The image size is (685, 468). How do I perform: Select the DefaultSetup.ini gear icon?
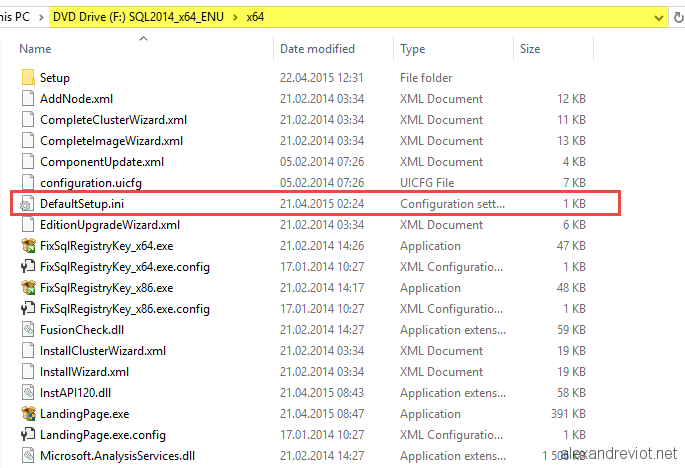coord(27,204)
